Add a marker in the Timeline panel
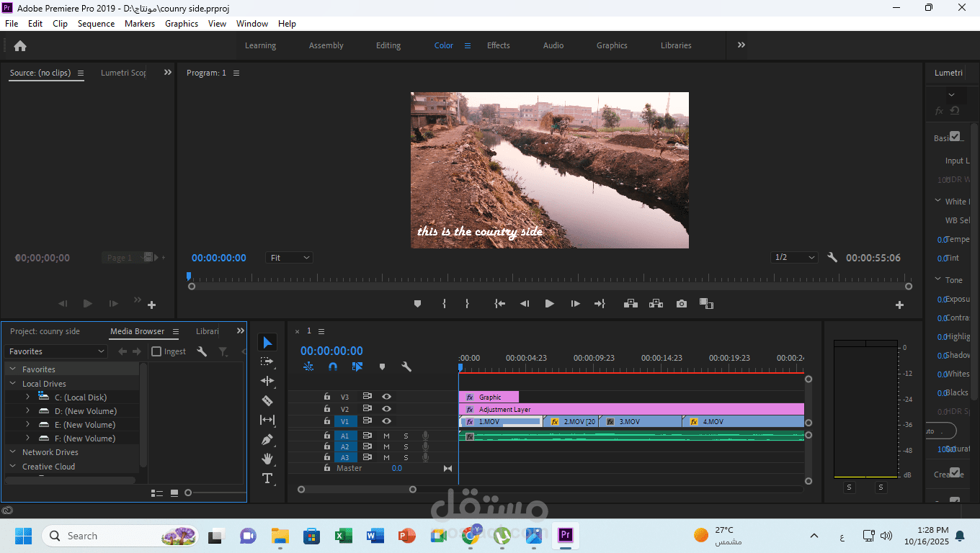 tap(382, 367)
